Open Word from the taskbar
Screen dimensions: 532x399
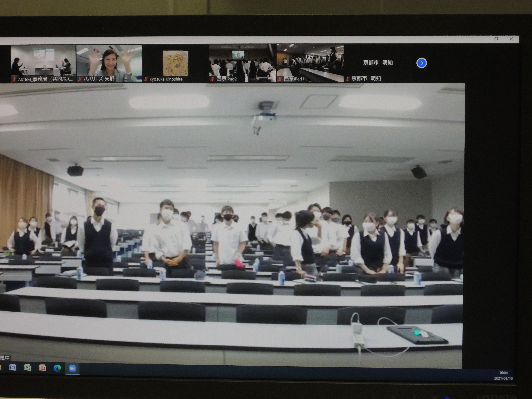point(12,367)
